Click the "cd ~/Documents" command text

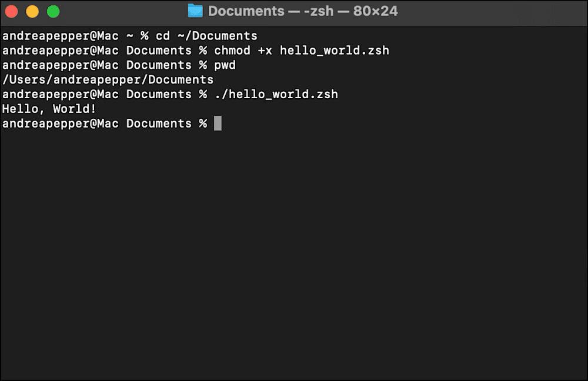[x=206, y=36]
